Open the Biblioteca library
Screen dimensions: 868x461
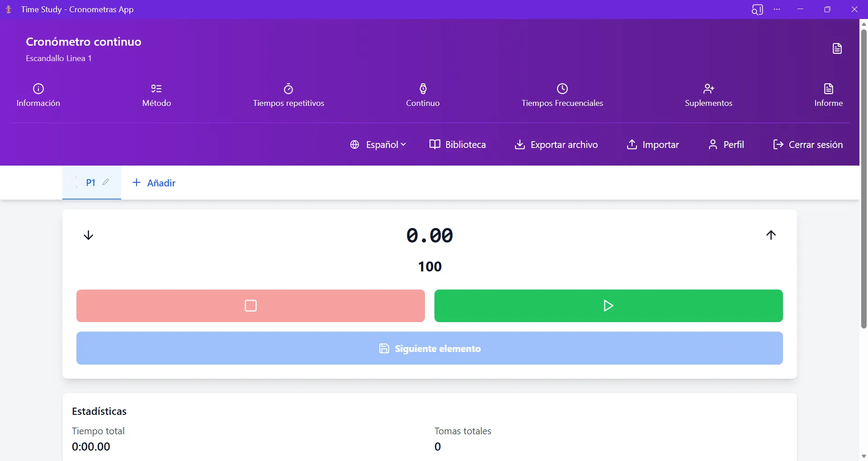coord(458,145)
